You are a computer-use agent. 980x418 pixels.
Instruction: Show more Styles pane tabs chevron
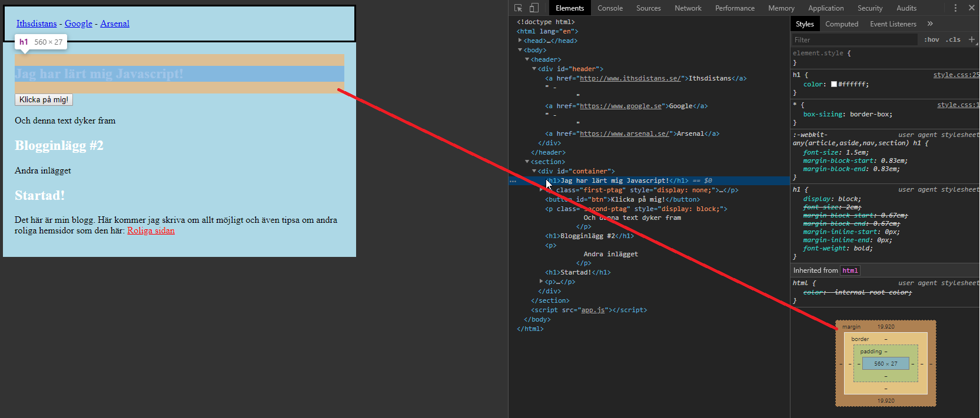point(930,24)
